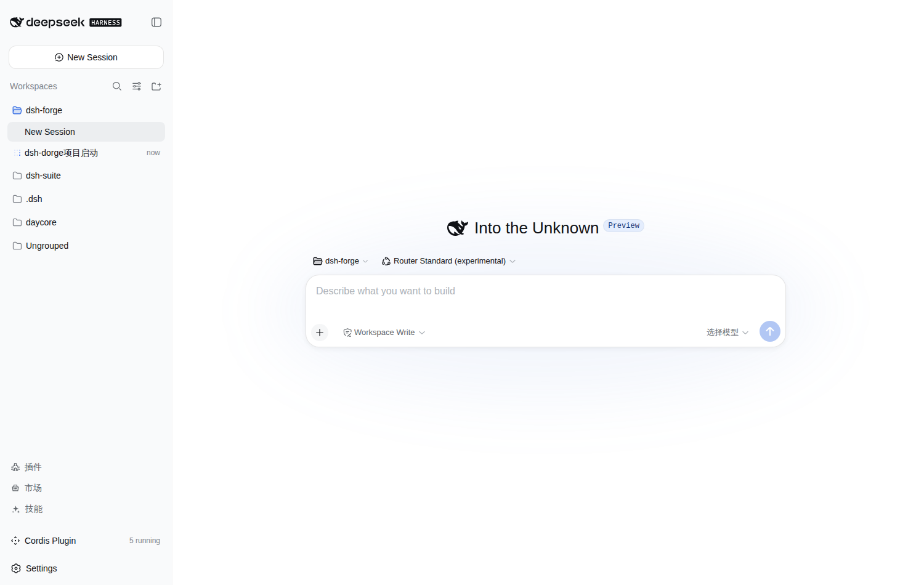Viewport: 924px width, 585px height.
Task: Expand the Ungrouped folder
Action: click(86, 246)
